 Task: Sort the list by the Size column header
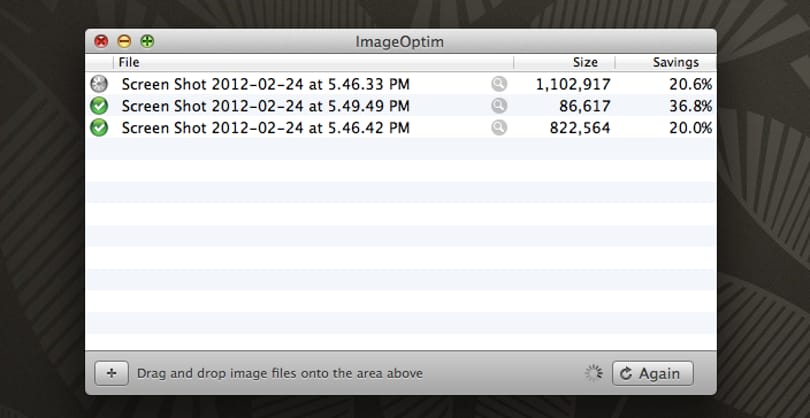tap(564, 63)
